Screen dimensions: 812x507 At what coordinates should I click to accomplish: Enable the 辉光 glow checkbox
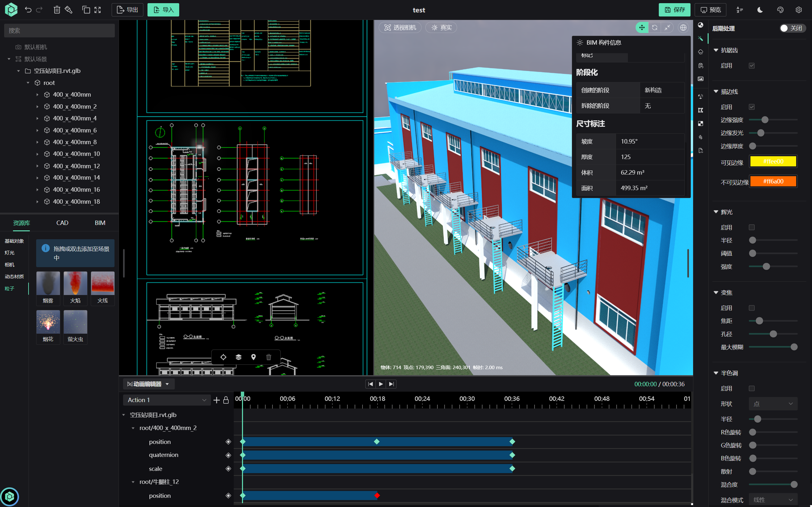point(752,227)
